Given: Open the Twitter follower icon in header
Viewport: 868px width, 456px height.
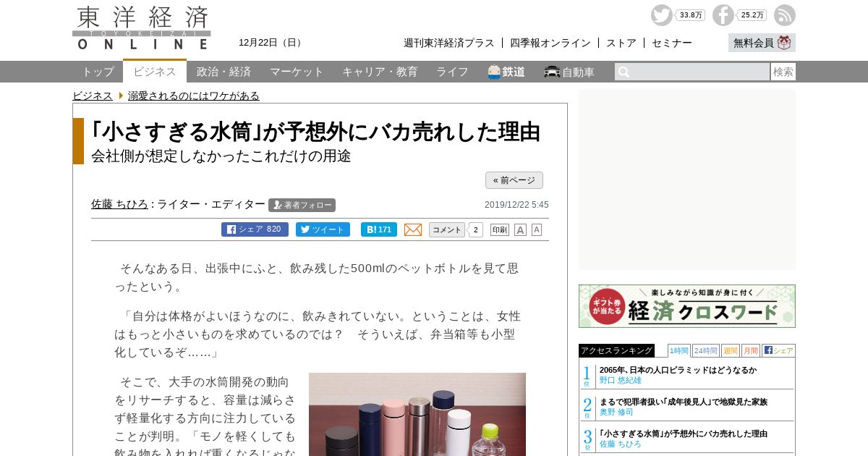Looking at the screenshot, I should 661,15.
